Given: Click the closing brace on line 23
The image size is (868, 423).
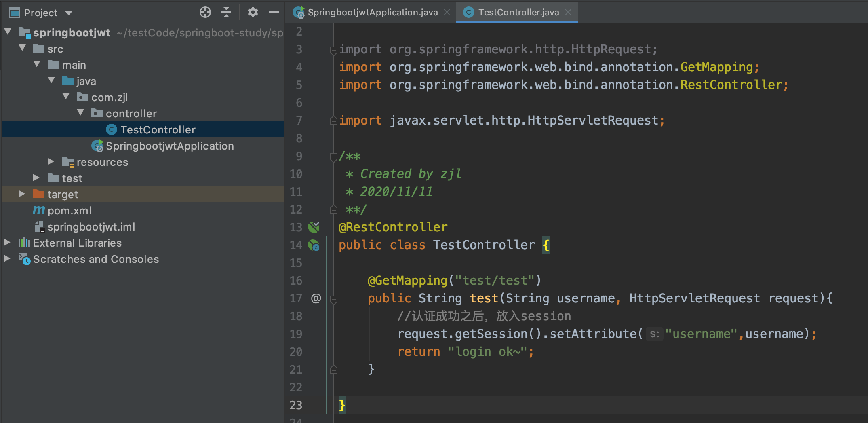Looking at the screenshot, I should [342, 405].
